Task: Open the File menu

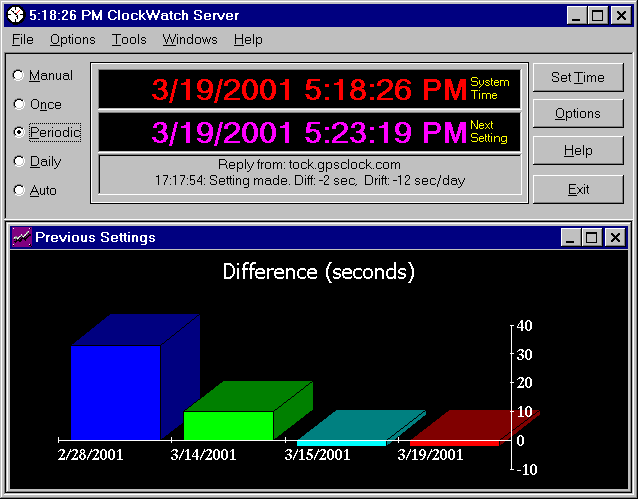Action: click(22, 39)
